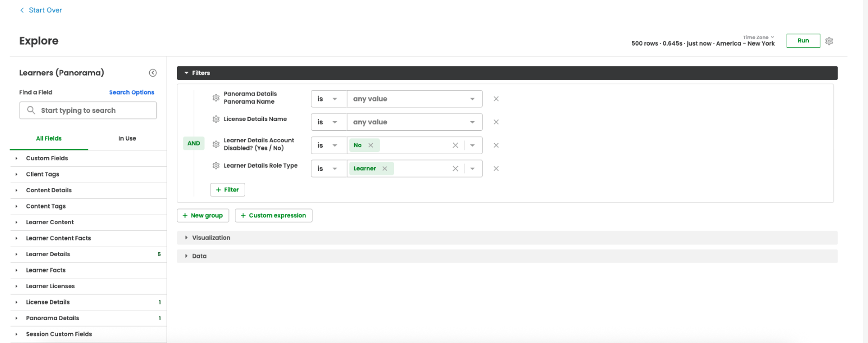Viewport: 868px width, 343px height.
Task: Expand the Learner Facts group
Action: coord(88,270)
